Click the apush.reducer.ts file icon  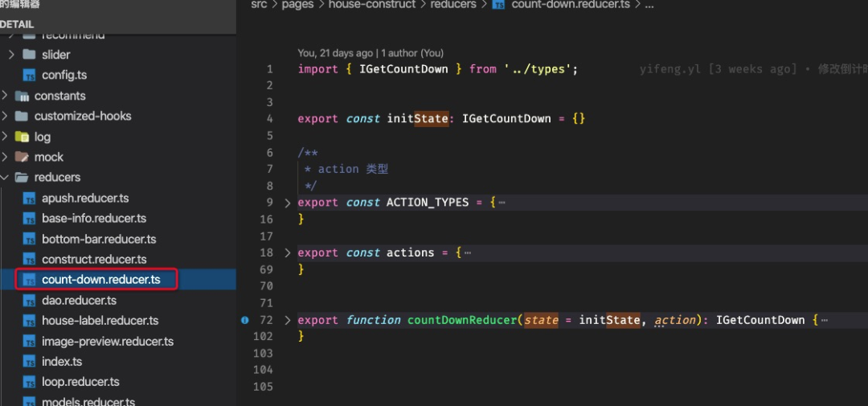(x=30, y=199)
